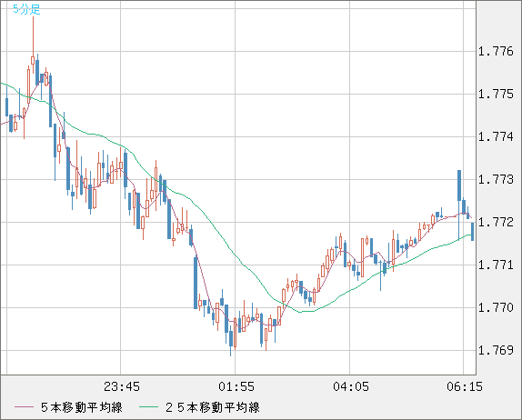This screenshot has width=522, height=420.
Task: Click the 1.769 price axis label
Action: coord(496,350)
